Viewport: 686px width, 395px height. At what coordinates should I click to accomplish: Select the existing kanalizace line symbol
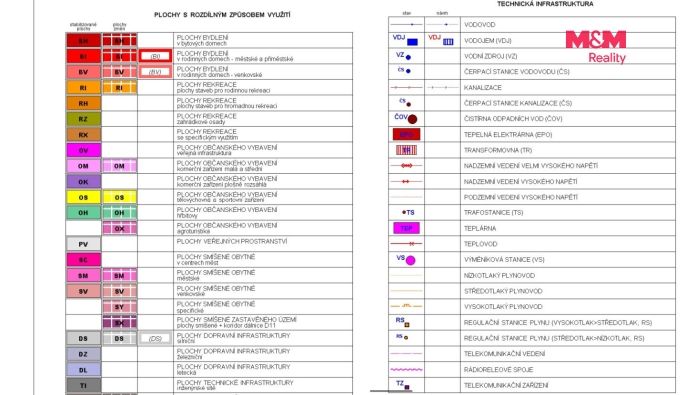click(406, 87)
